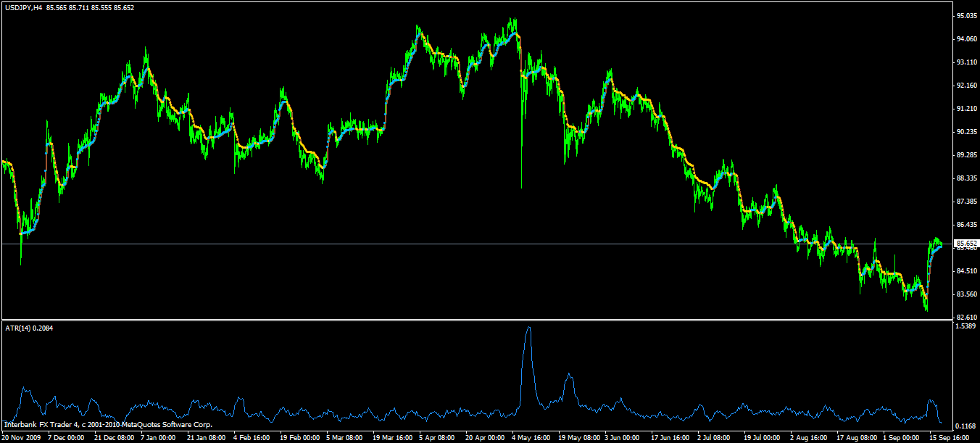Click the 20 Nov 2009 date label

(21, 438)
